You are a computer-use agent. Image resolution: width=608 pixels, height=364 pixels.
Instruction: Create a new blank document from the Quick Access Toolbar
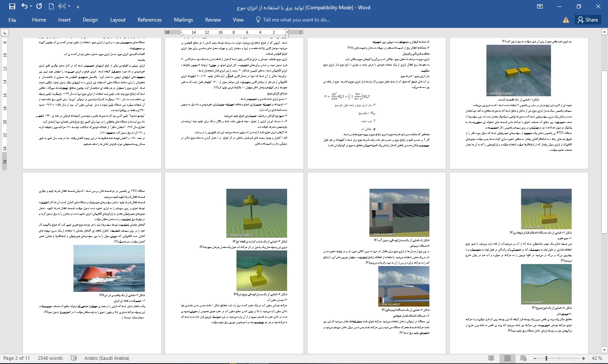pyautogui.click(x=51, y=6)
